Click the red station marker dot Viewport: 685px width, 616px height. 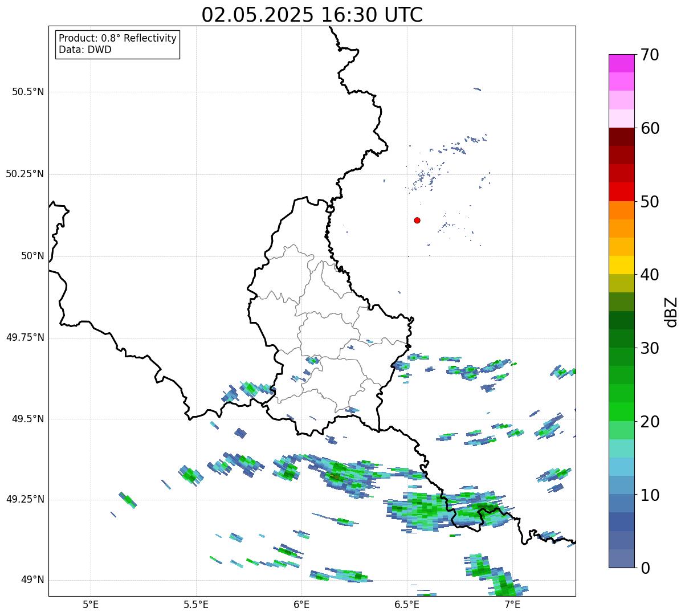click(x=417, y=220)
